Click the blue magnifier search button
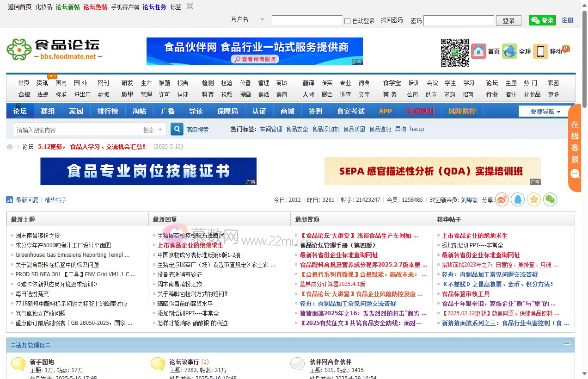 [x=177, y=129]
